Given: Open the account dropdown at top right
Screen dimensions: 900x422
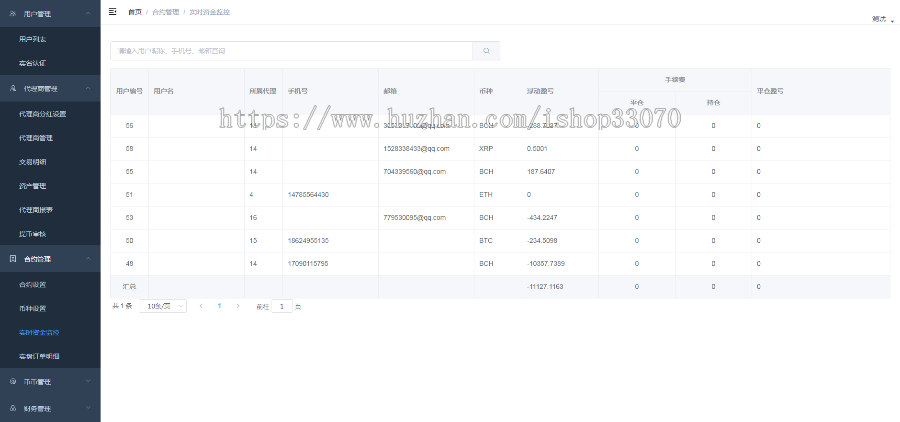Looking at the screenshot, I should (x=882, y=20).
